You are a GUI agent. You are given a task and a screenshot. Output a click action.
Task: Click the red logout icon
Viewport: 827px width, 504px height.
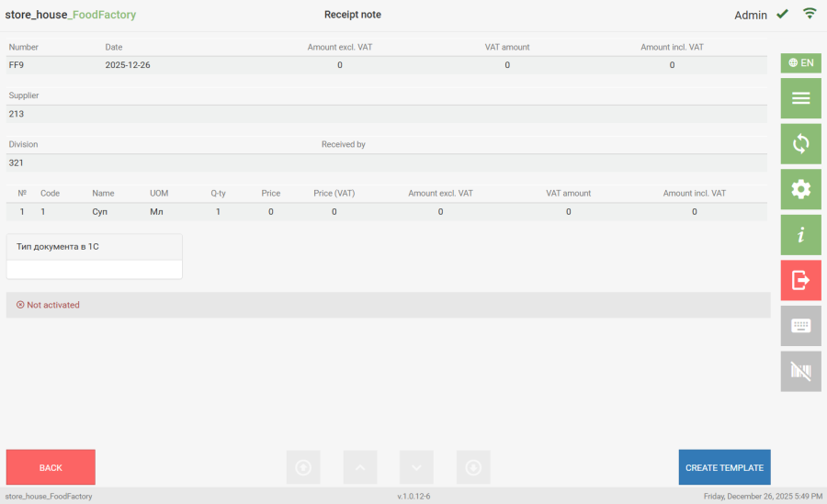pyautogui.click(x=800, y=280)
